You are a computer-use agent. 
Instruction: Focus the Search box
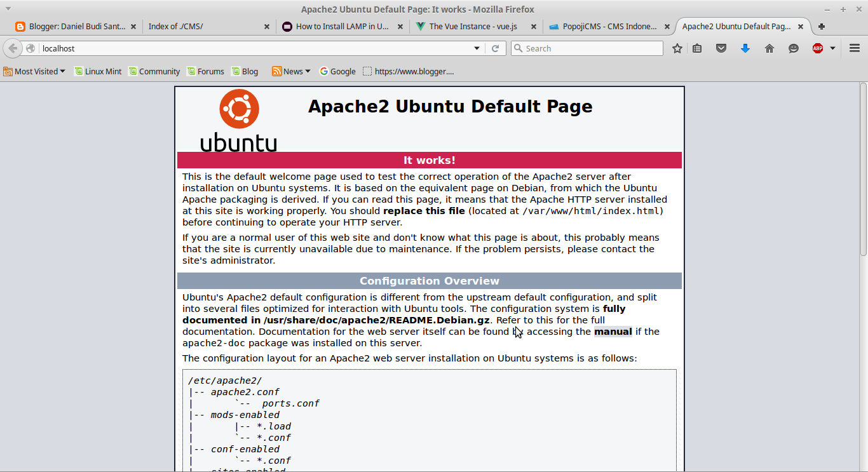(x=587, y=48)
